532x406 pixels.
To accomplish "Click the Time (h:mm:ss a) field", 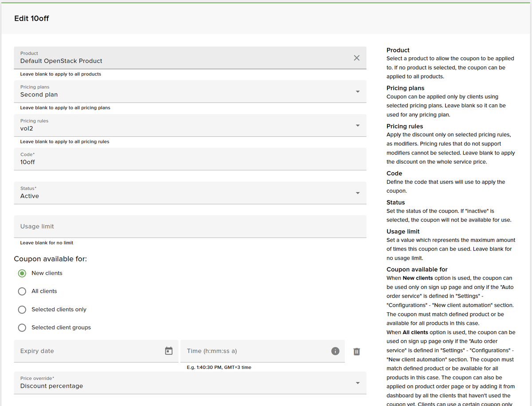I will point(262,351).
